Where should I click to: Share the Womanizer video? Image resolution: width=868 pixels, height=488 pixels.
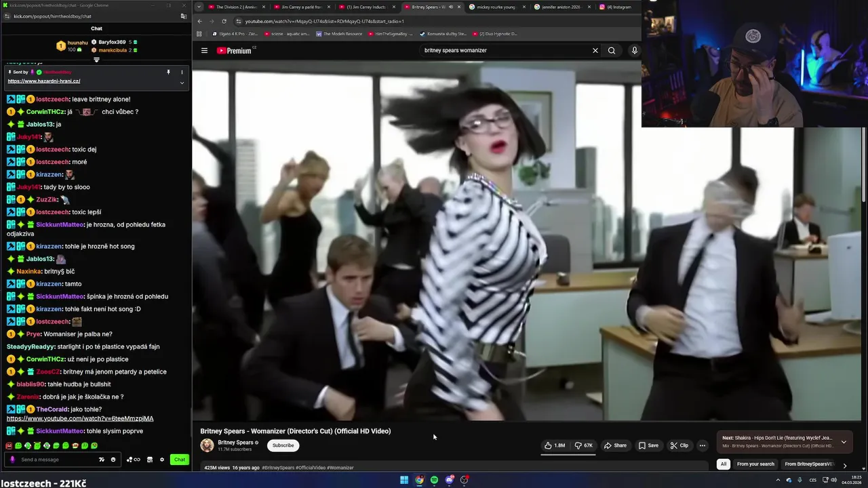tap(616, 445)
